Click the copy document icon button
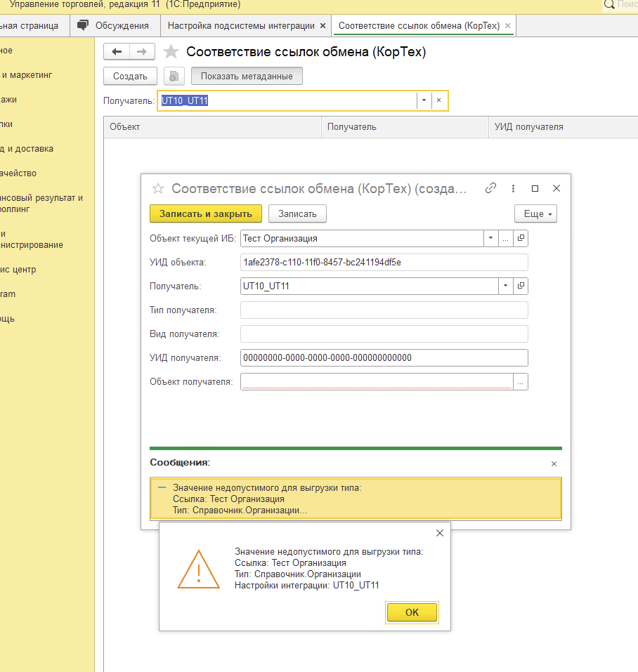The width and height of the screenshot is (638, 672). [x=174, y=77]
